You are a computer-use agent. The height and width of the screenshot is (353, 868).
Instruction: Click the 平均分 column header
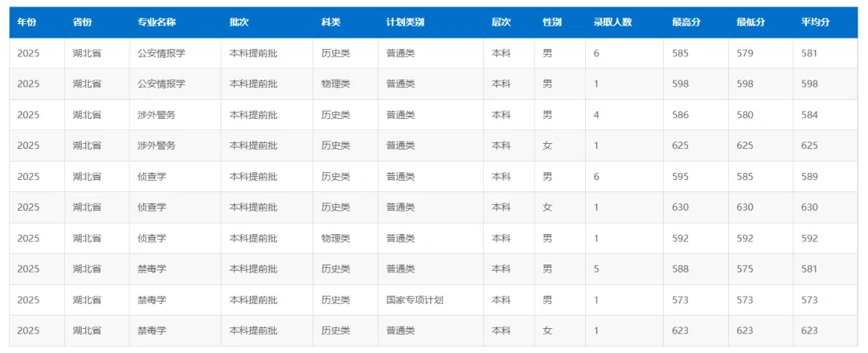(816, 23)
